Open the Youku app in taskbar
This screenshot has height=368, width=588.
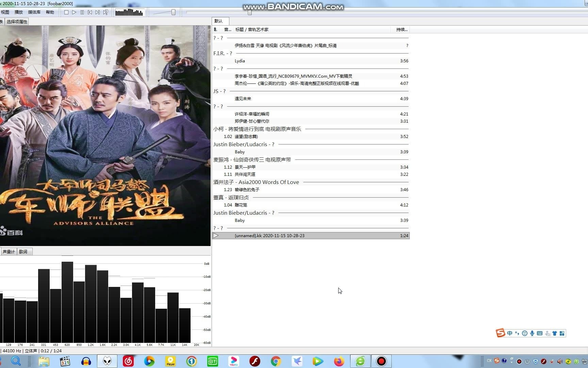[234, 361]
